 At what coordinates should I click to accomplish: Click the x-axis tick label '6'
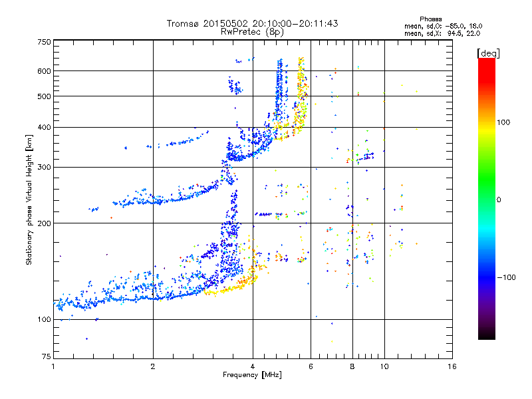point(311,366)
